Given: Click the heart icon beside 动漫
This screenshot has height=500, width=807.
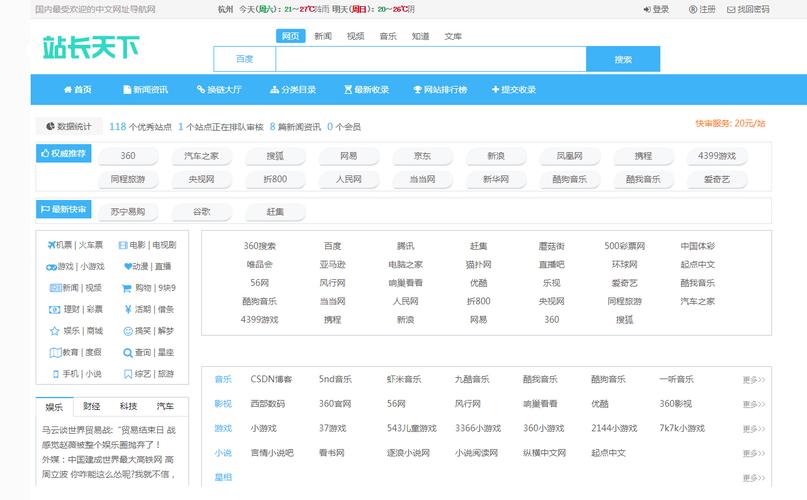Looking at the screenshot, I should point(128,266).
